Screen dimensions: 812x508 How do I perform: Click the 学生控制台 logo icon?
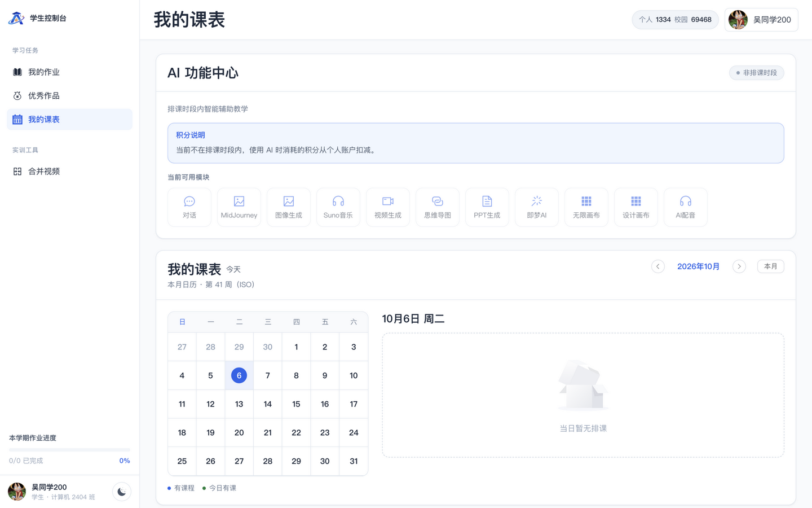16,18
